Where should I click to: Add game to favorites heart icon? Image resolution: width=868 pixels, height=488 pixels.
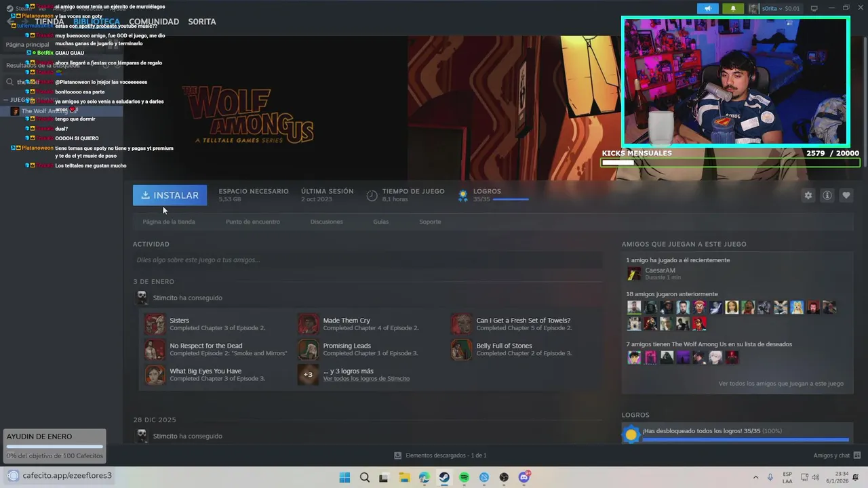[x=846, y=195]
